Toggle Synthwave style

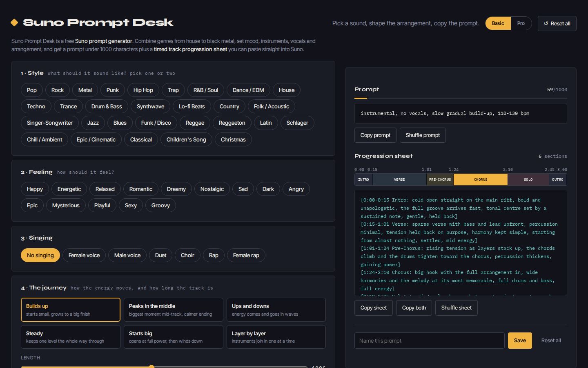150,106
